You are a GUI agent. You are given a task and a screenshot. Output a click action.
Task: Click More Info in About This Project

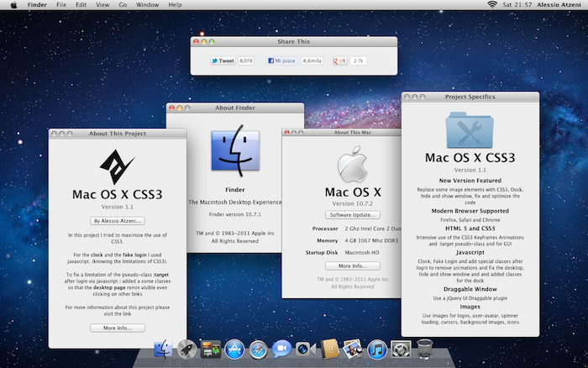(x=118, y=328)
